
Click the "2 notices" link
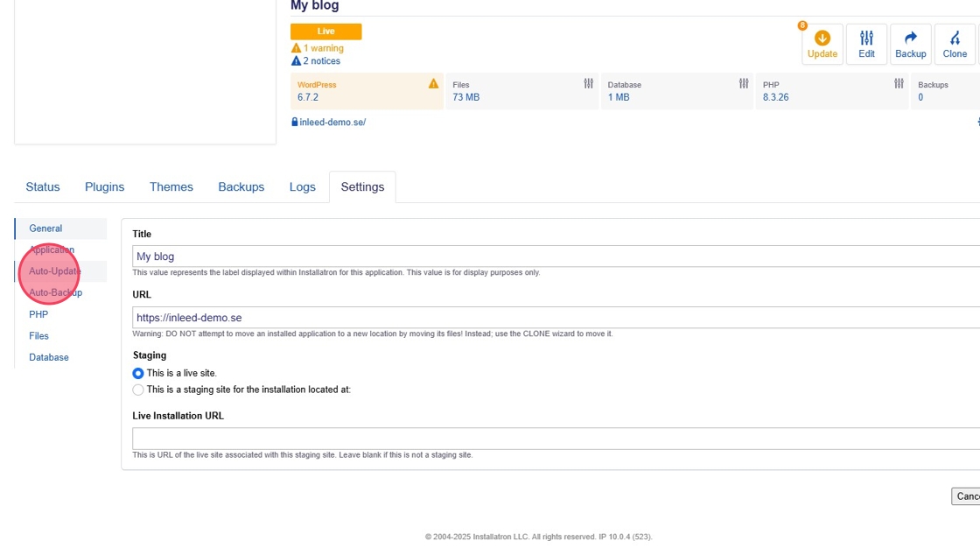pos(321,61)
